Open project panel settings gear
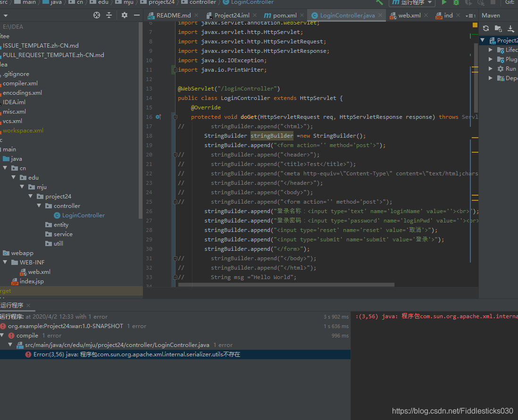 [124, 15]
